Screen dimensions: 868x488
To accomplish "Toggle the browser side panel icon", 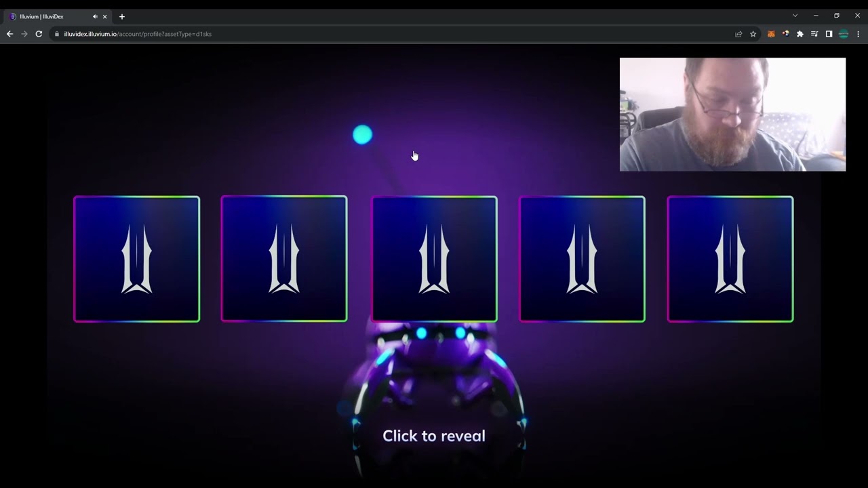I will click(829, 34).
